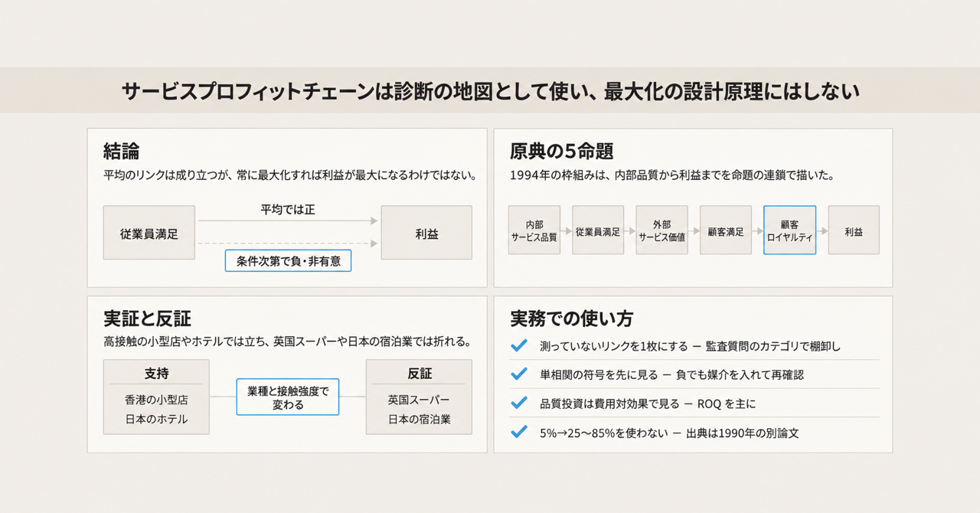Click the 条件次第で負・非有意 label box

point(288,261)
